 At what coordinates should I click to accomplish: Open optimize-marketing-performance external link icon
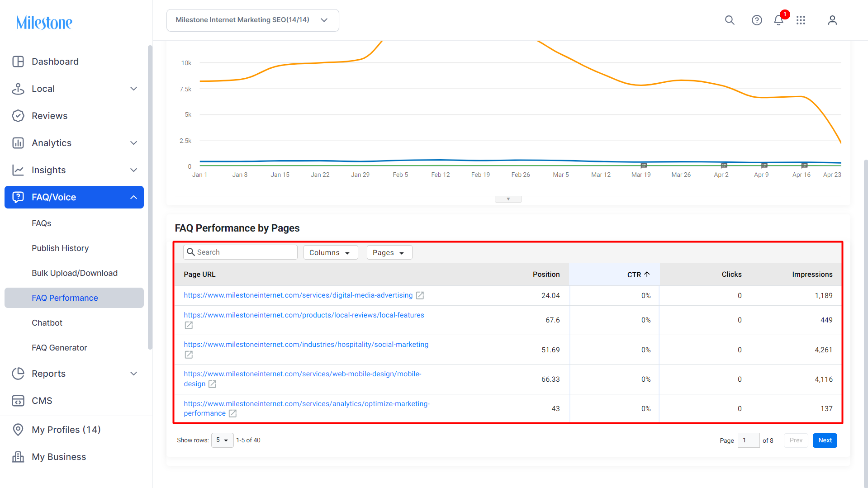click(x=232, y=413)
